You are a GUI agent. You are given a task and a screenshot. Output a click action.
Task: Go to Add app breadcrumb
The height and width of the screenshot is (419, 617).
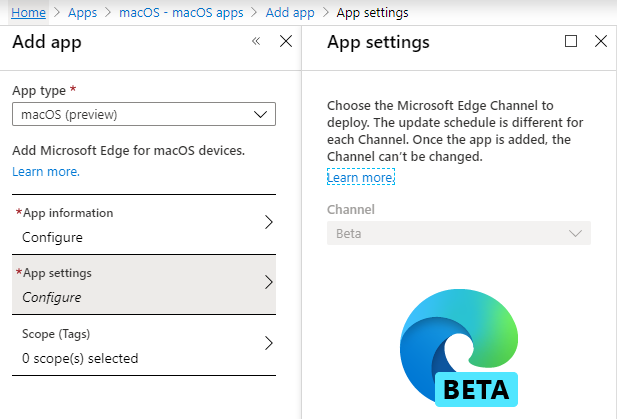pyautogui.click(x=290, y=13)
